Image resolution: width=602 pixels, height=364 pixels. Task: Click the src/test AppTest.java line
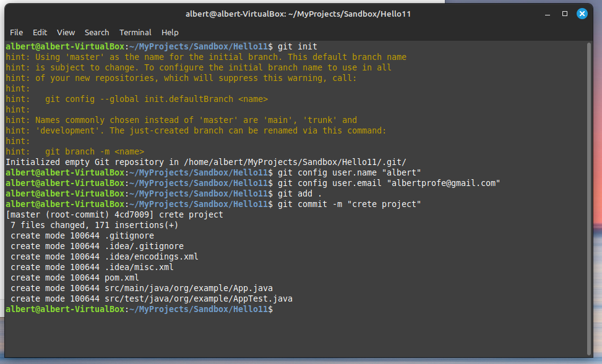pos(151,298)
